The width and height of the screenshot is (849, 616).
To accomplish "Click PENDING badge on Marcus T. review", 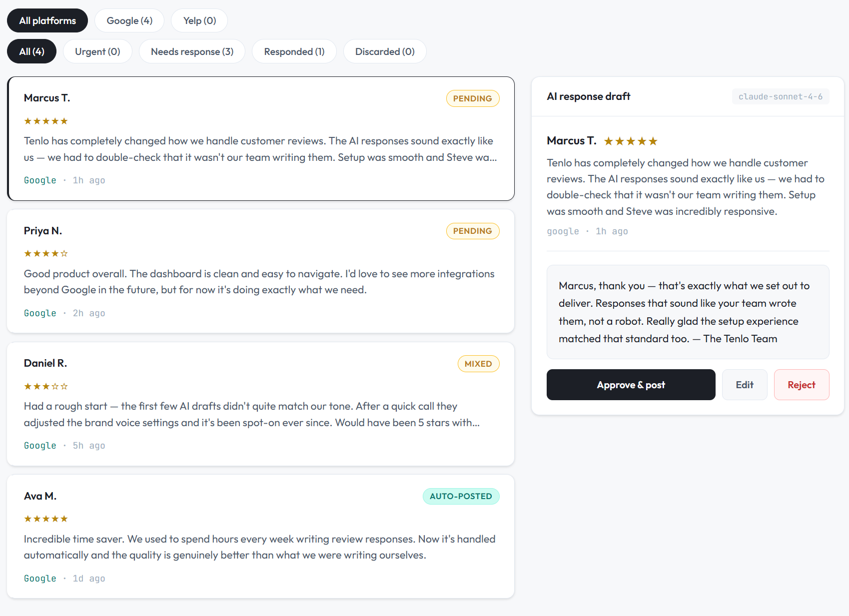I will click(x=473, y=98).
